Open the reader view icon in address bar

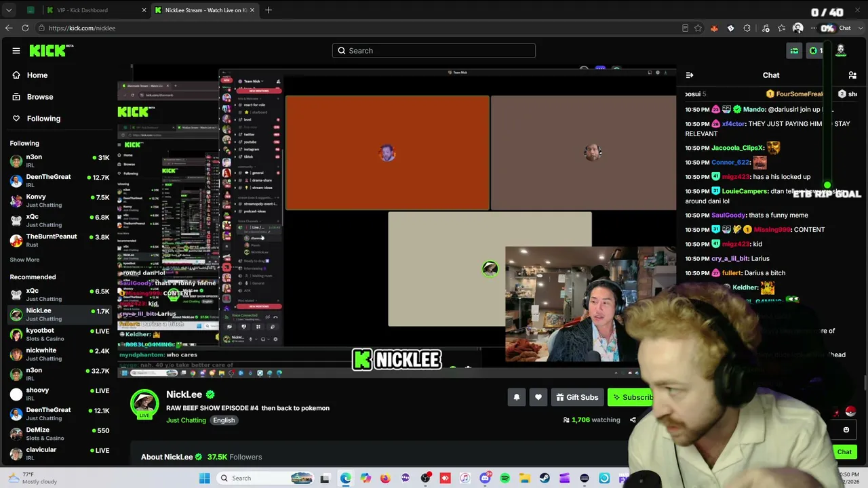[x=685, y=28]
